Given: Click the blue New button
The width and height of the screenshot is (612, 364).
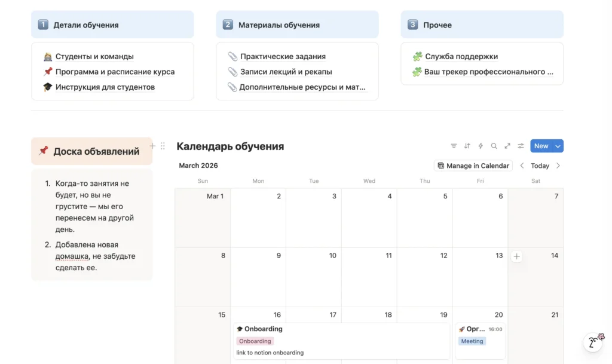Looking at the screenshot, I should 541,146.
